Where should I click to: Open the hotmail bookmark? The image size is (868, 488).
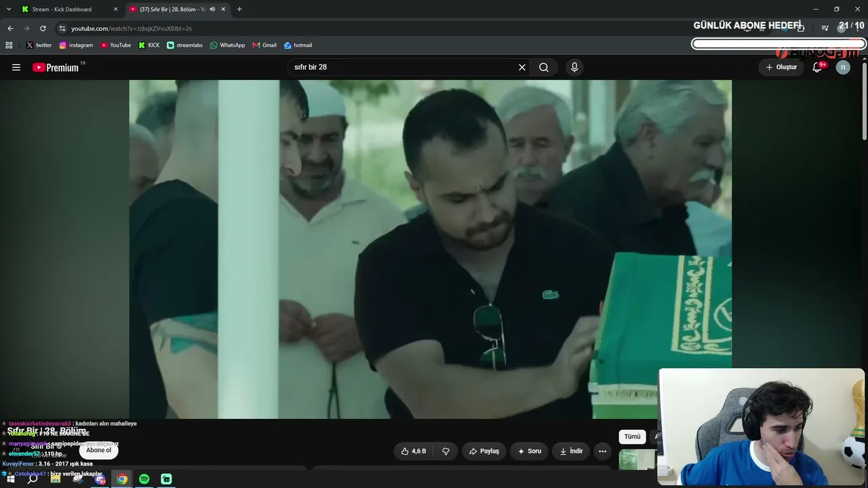(x=298, y=45)
